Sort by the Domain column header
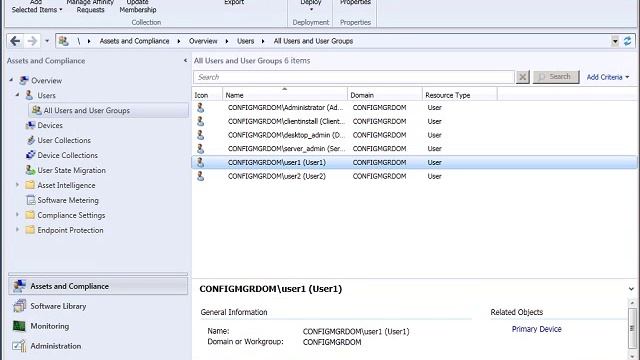Screen dimensions: 640x360 click(x=385, y=95)
